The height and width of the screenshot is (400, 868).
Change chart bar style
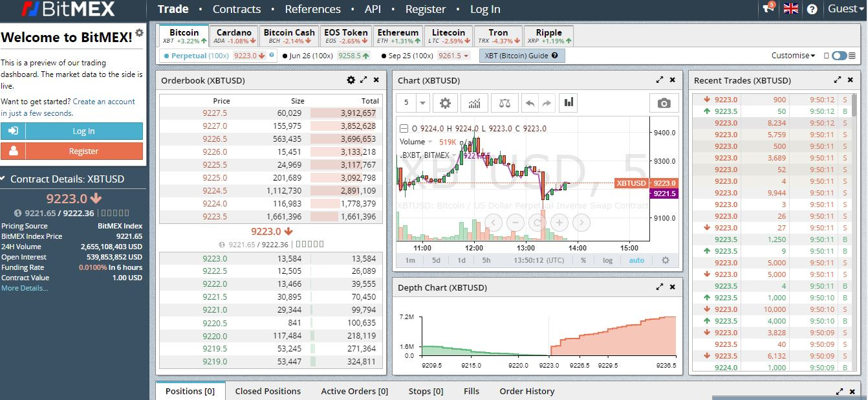coord(569,103)
